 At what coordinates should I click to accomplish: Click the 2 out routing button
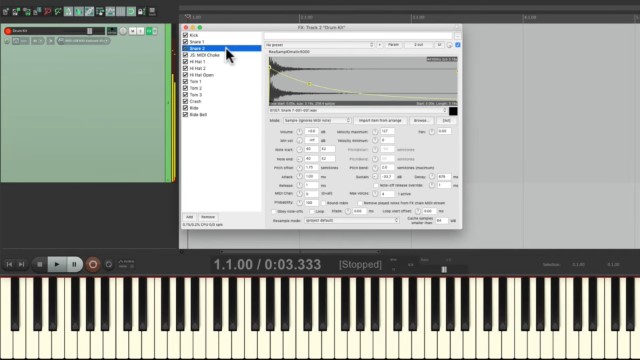[x=418, y=45]
